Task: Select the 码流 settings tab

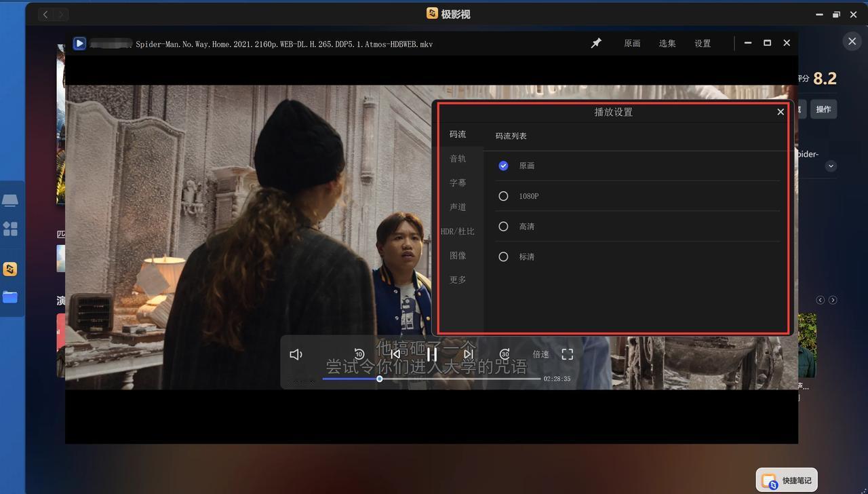Action: tap(458, 134)
